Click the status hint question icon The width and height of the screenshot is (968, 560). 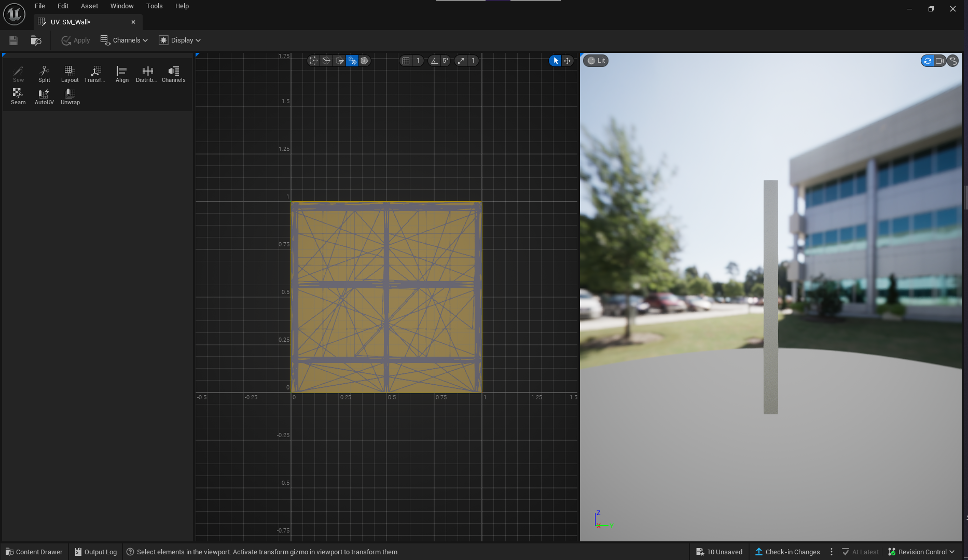(130, 552)
